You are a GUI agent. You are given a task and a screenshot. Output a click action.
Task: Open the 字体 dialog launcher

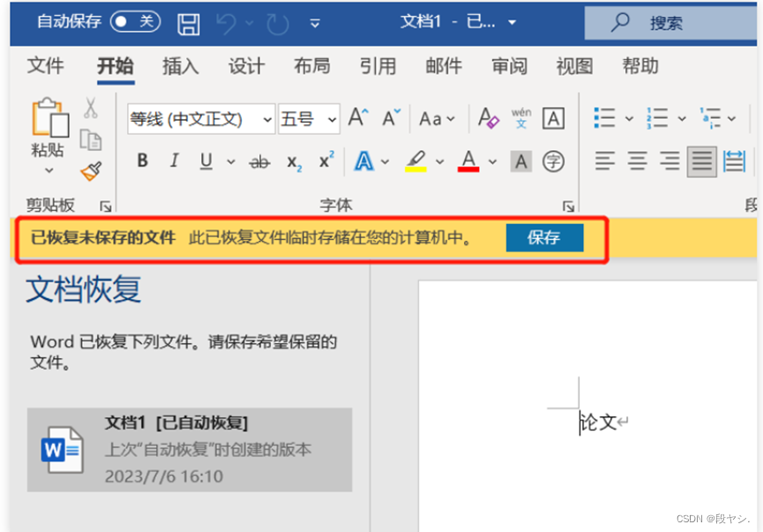(x=568, y=206)
